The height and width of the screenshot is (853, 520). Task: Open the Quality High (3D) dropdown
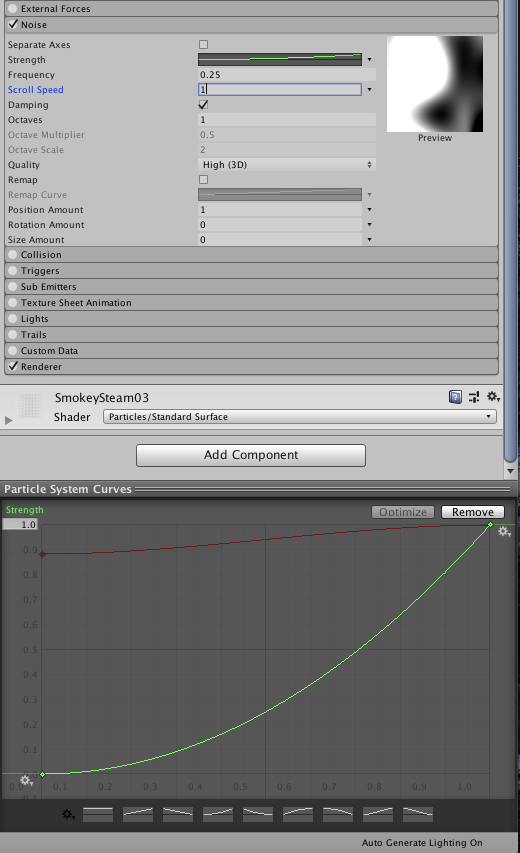[x=287, y=165]
